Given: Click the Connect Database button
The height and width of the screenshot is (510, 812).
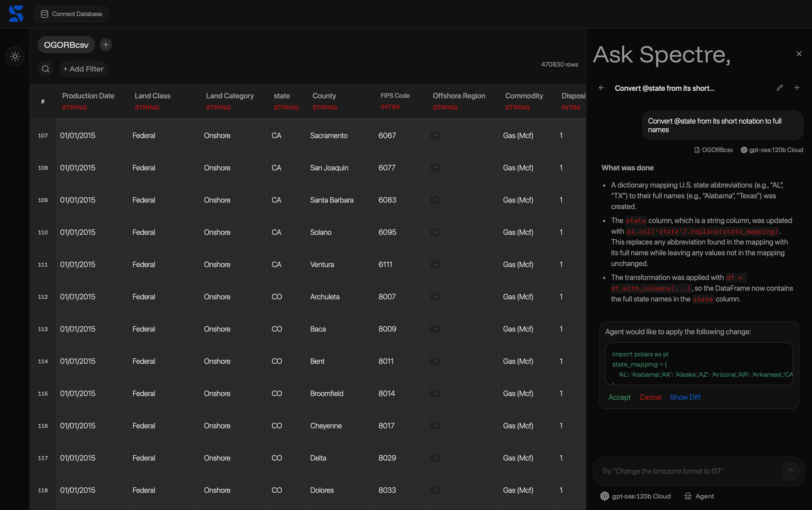Looking at the screenshot, I should pos(71,14).
